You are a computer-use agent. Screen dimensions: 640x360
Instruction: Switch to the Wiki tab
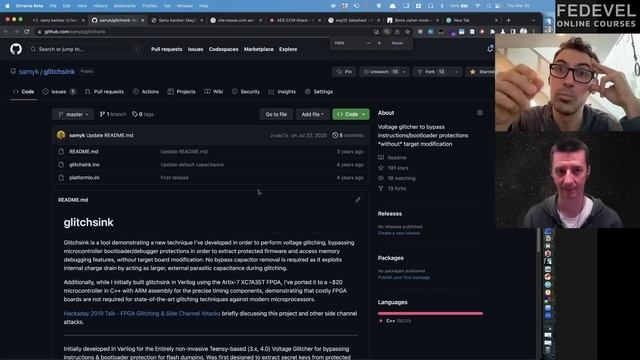pyautogui.click(x=214, y=91)
